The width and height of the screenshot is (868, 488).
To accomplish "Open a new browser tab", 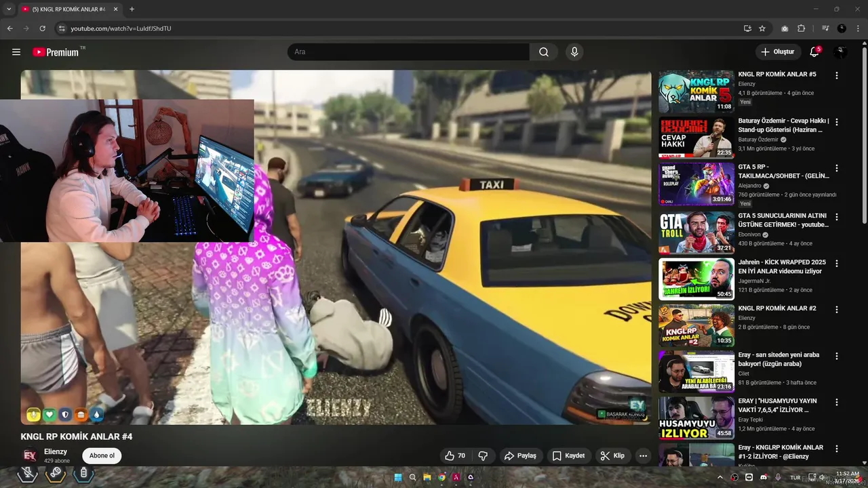I will (x=132, y=9).
